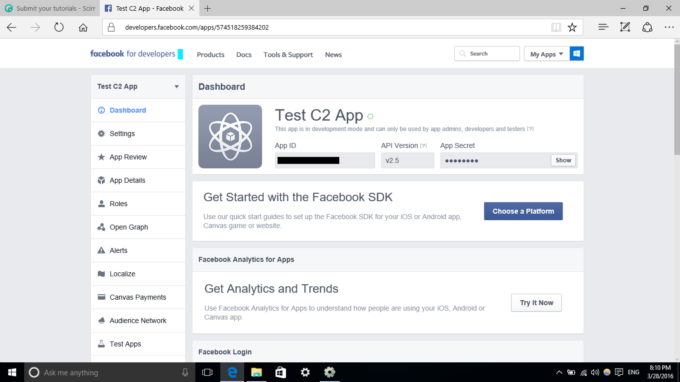Open the Docs navigation link

(x=244, y=55)
